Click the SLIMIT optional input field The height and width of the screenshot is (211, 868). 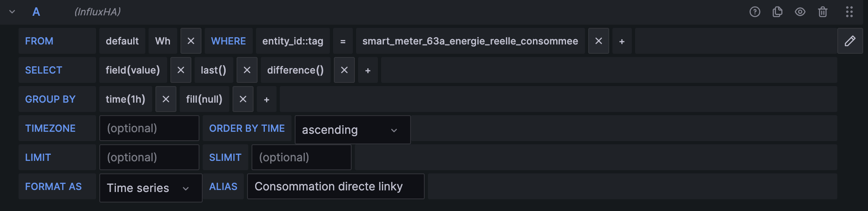(x=302, y=157)
